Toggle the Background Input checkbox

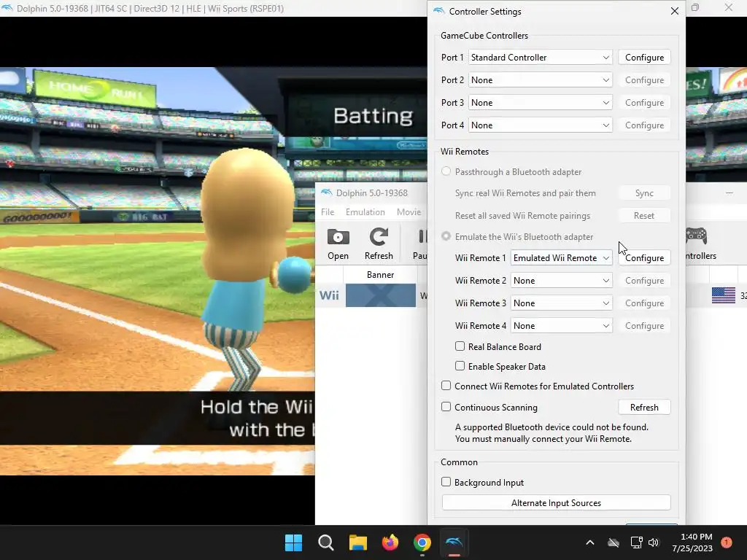446,482
